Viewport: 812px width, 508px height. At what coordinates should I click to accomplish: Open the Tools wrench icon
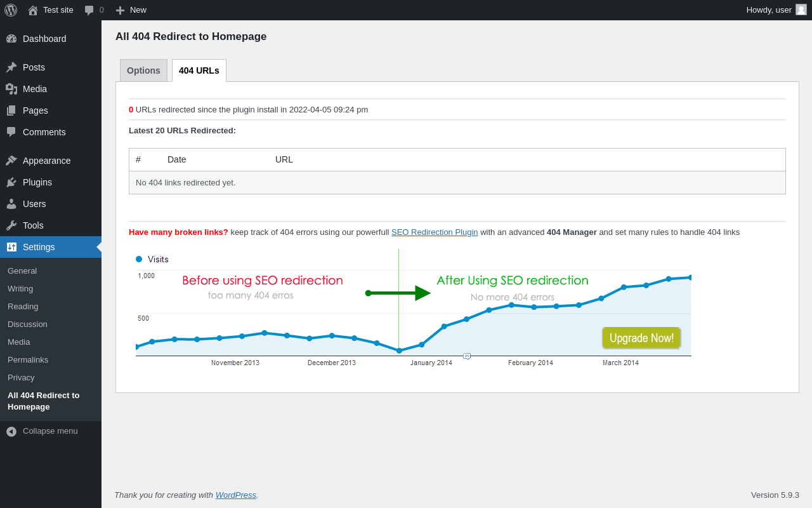pyautogui.click(x=11, y=225)
